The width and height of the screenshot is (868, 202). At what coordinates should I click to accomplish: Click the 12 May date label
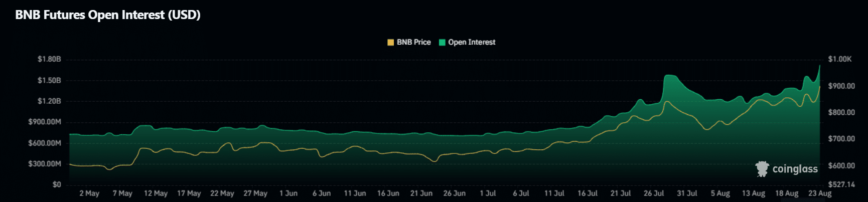point(156,193)
